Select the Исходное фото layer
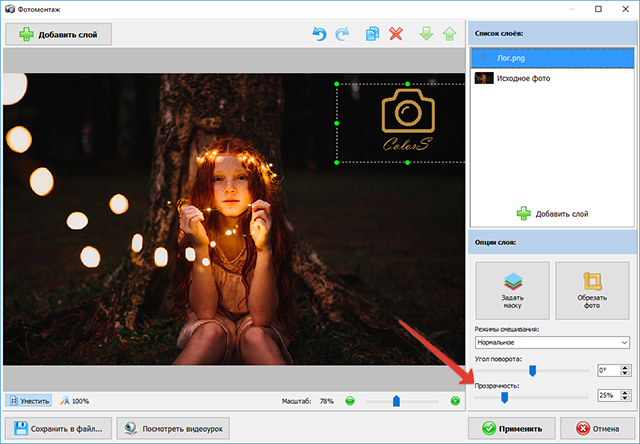The image size is (640, 444). pyautogui.click(x=552, y=78)
